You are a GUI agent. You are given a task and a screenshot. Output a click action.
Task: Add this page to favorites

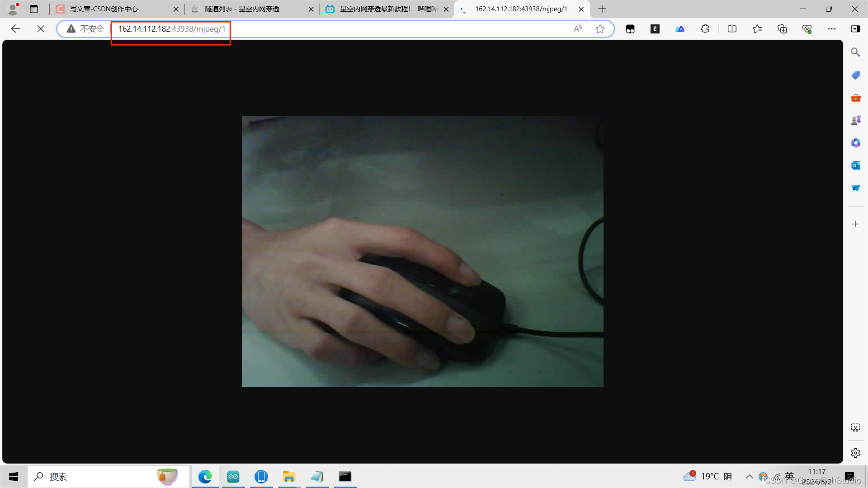[x=600, y=28]
